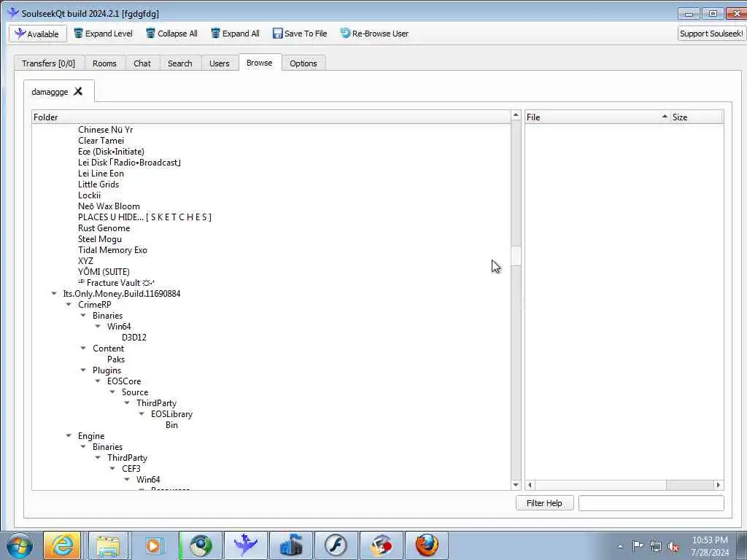This screenshot has height=560, width=747.
Task: Collapse the Engine folder arrow
Action: (x=69, y=436)
